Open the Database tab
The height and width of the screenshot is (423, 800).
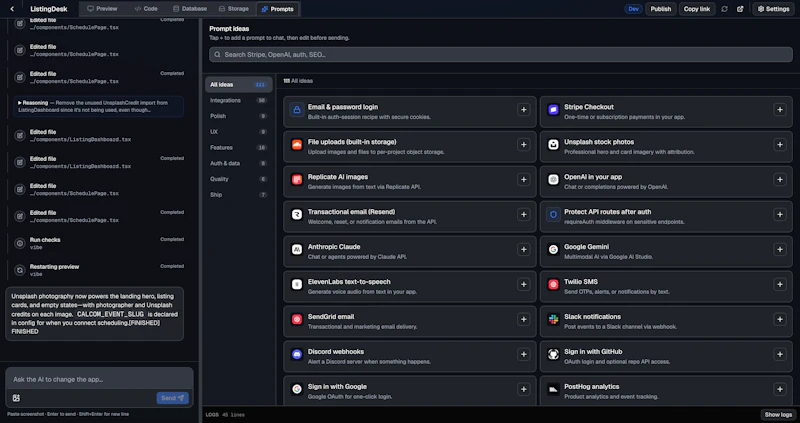190,9
